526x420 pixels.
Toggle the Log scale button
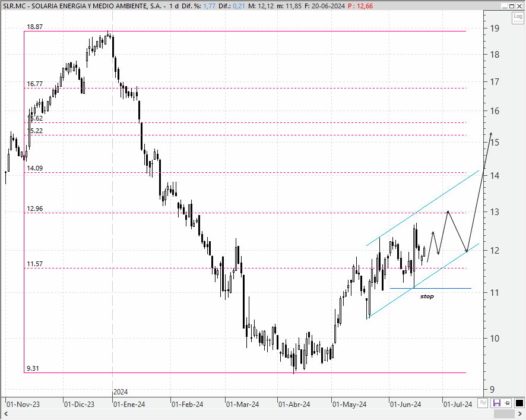pos(518,18)
